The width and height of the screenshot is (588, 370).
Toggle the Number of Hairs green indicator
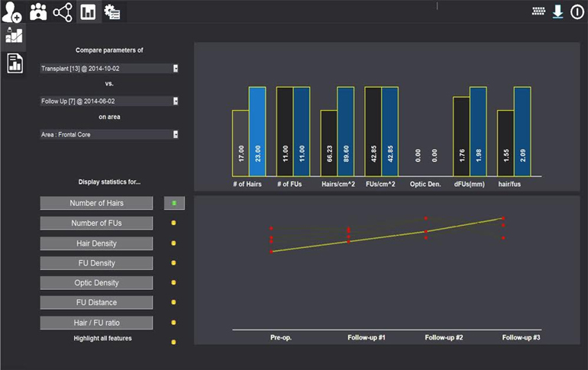coord(174,203)
